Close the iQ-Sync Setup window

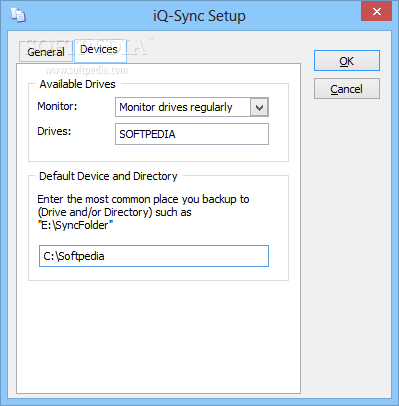[x=377, y=12]
